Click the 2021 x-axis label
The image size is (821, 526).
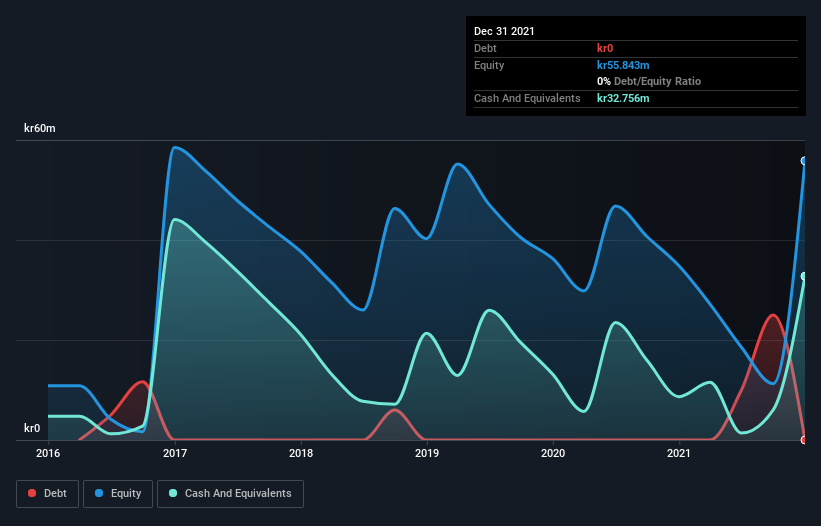[x=679, y=453]
